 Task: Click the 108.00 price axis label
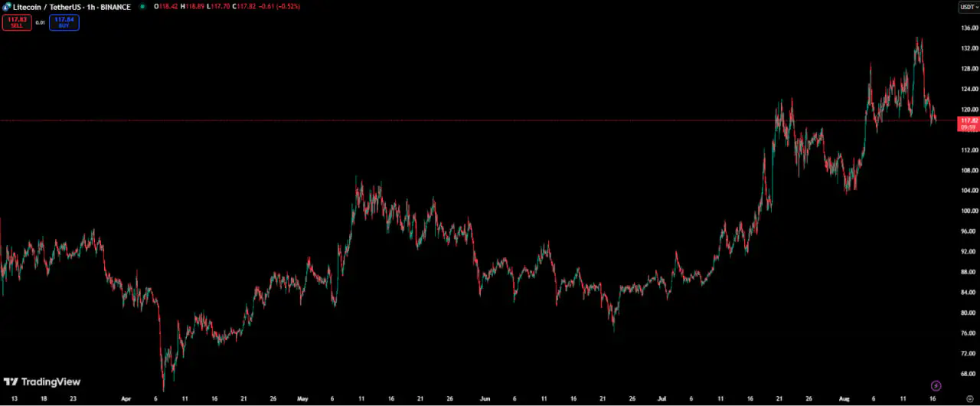[x=969, y=170]
